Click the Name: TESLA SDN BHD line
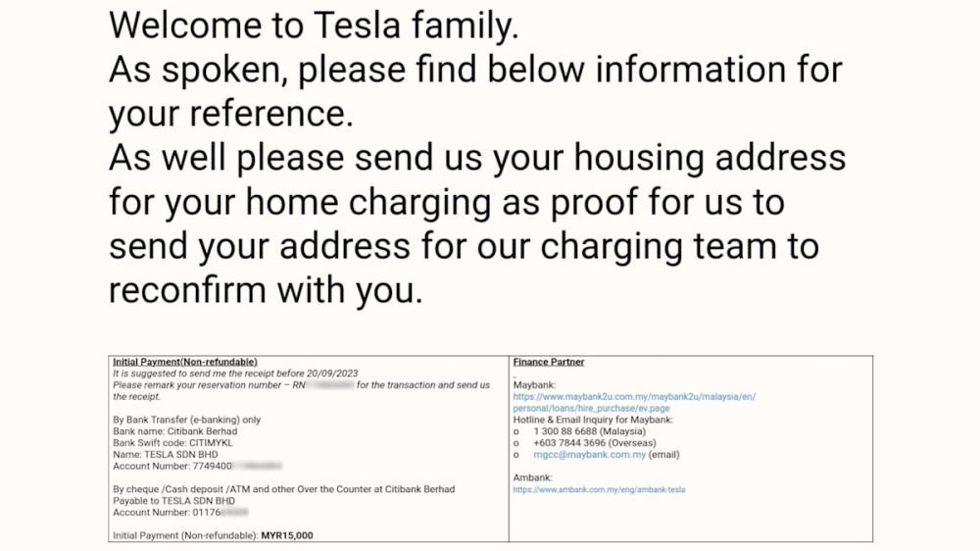 point(166,455)
